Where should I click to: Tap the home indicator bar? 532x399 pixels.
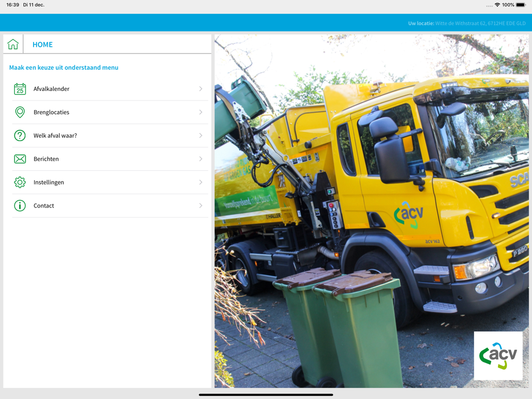[266, 395]
